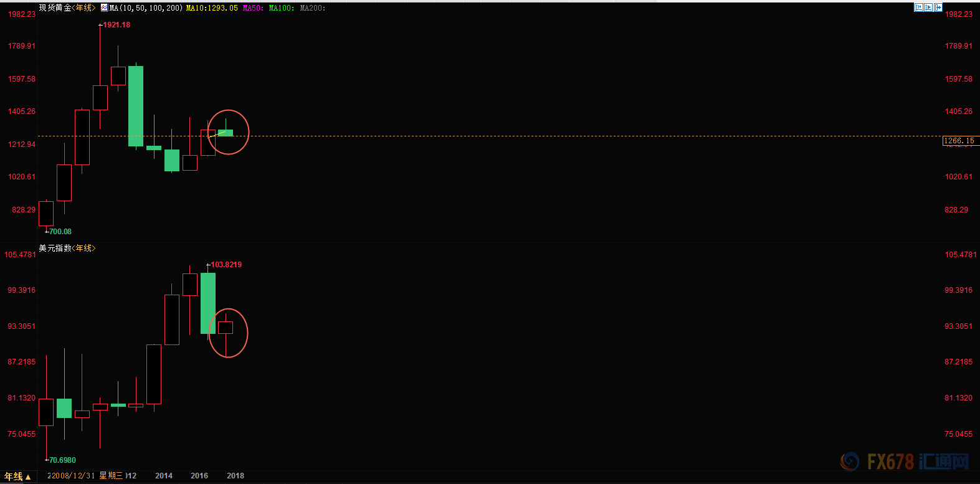Click the 828.29 value on the right axis
Screen dimensions: 980x484
tap(956, 210)
